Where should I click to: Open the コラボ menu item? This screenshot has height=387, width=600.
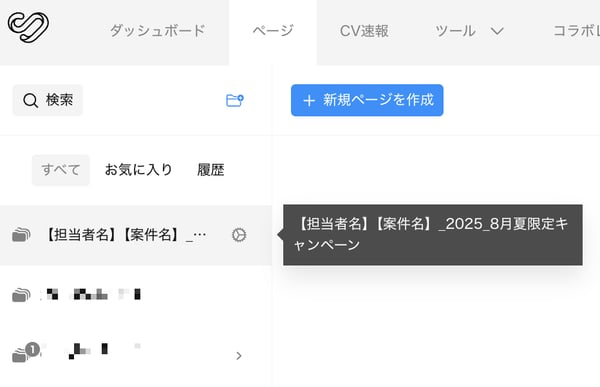click(x=576, y=31)
